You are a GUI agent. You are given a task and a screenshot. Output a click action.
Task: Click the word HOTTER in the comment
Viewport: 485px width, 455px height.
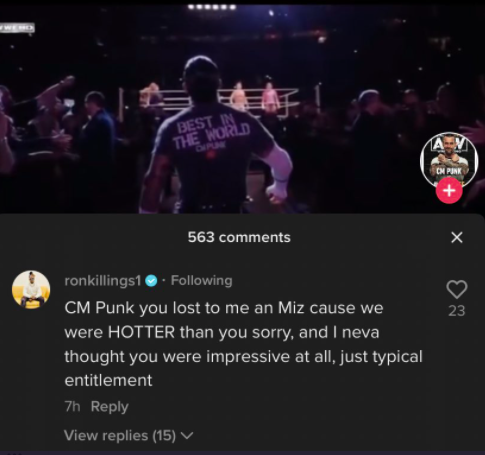click(141, 332)
